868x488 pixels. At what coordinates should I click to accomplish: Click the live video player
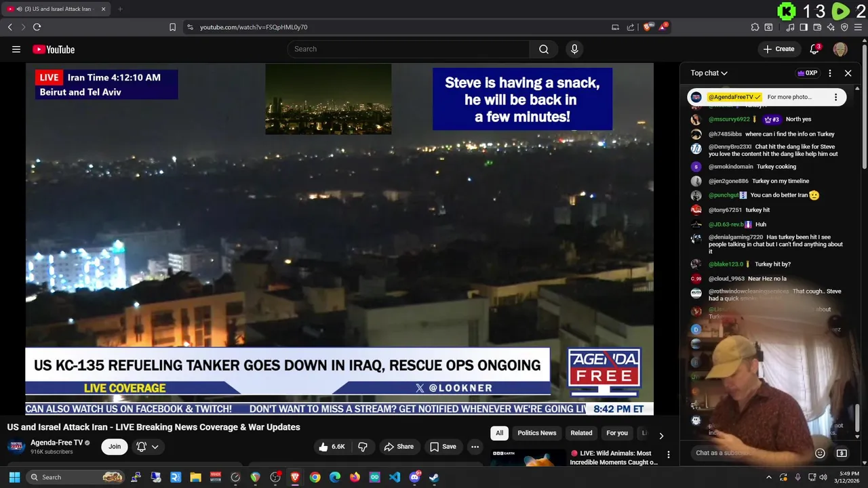tap(340, 239)
